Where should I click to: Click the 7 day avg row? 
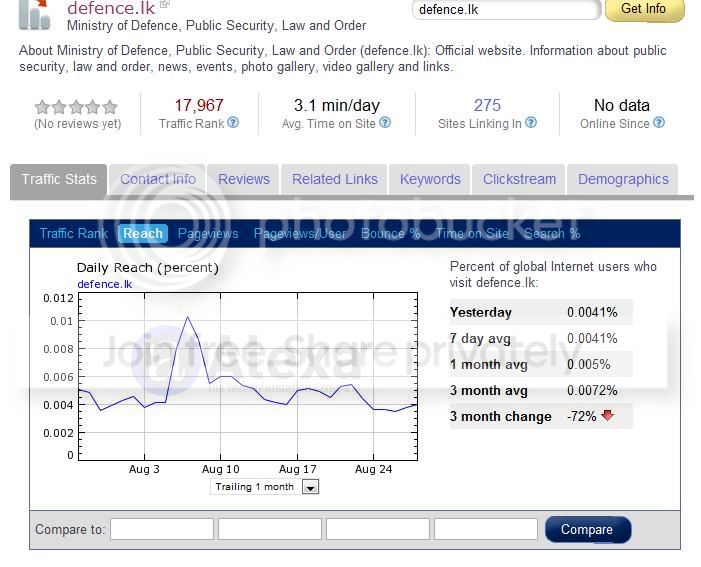coord(541,339)
